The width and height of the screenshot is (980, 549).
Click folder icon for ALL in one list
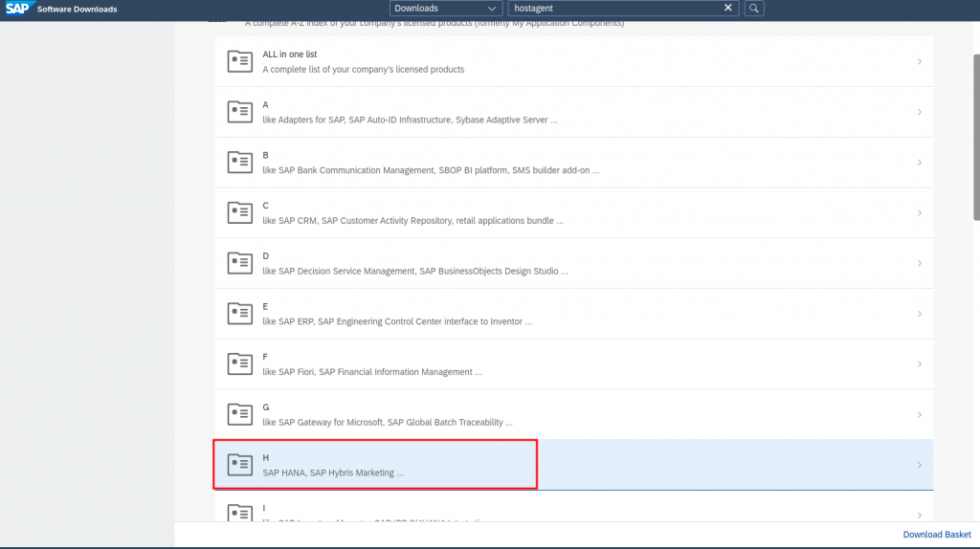coord(239,62)
